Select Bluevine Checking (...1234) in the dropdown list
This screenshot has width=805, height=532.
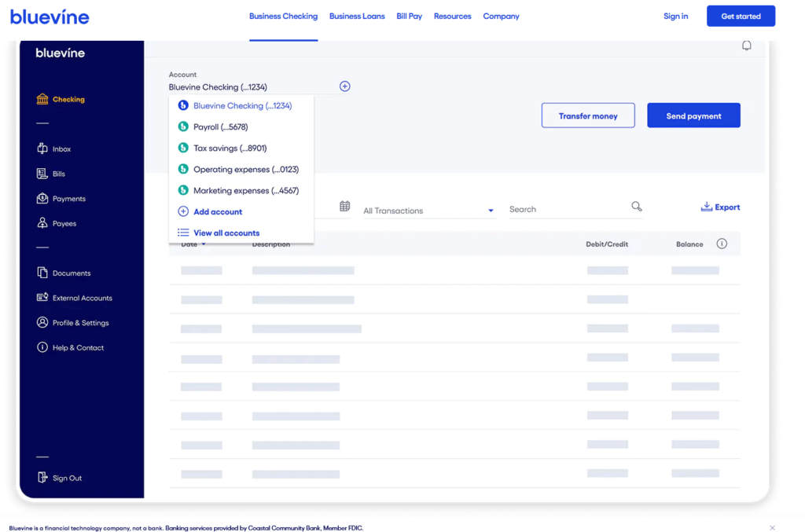coord(241,105)
